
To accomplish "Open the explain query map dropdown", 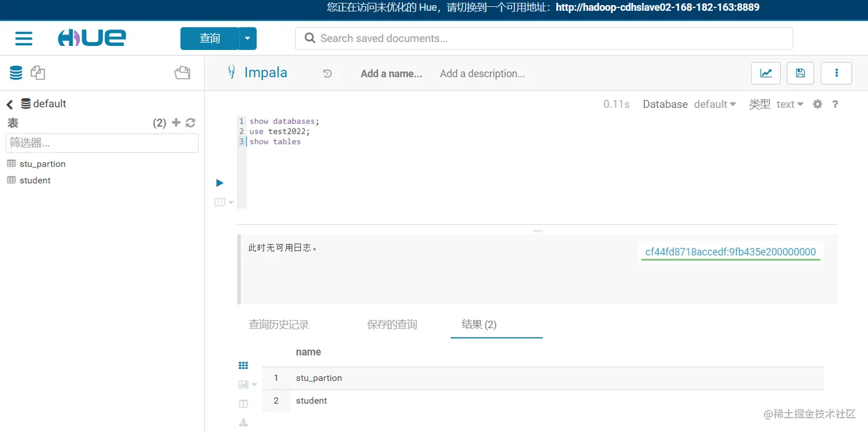I will (224, 202).
